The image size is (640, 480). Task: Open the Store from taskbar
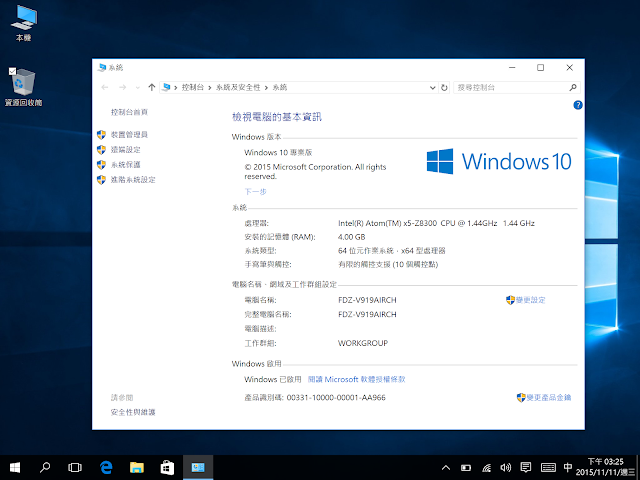pos(167,467)
